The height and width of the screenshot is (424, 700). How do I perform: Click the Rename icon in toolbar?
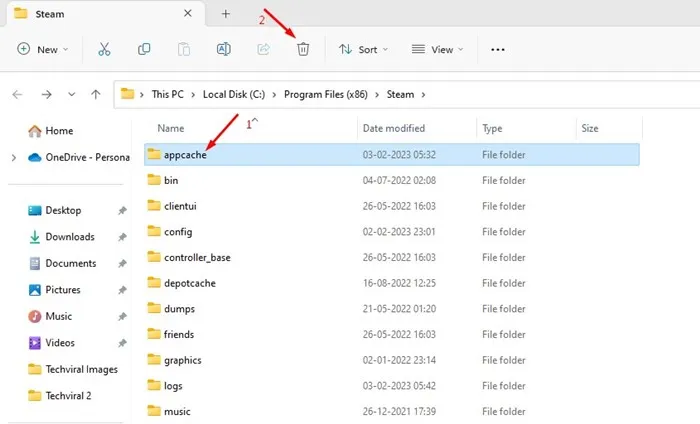coord(223,49)
